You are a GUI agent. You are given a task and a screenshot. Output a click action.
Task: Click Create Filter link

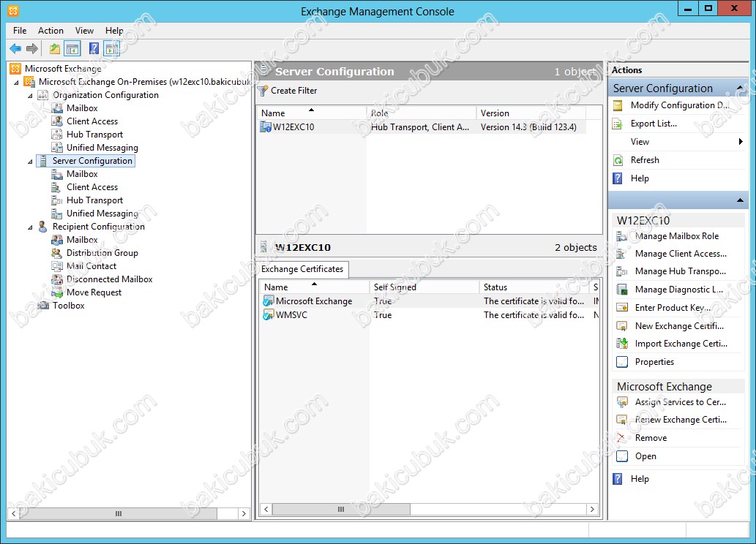pos(293,91)
